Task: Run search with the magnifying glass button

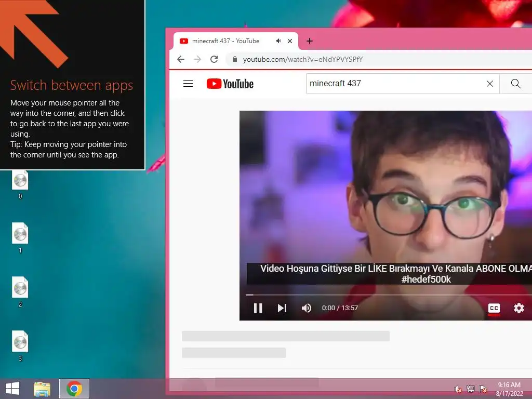Action: tap(515, 84)
